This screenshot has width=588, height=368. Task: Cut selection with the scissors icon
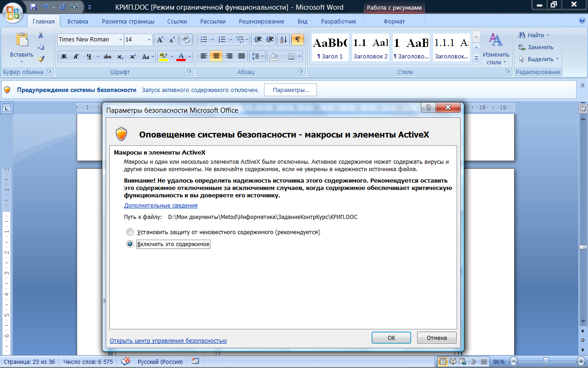point(41,35)
